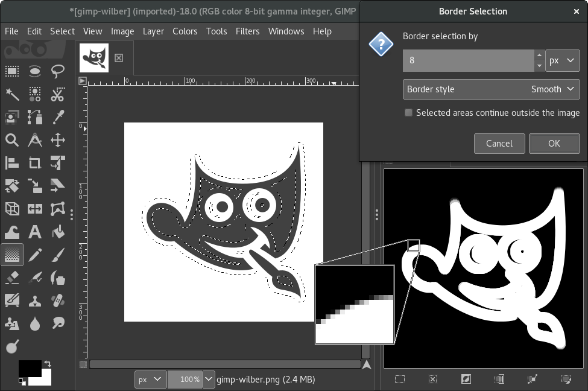Open the zoom percentage dropdown in status bar

209,380
